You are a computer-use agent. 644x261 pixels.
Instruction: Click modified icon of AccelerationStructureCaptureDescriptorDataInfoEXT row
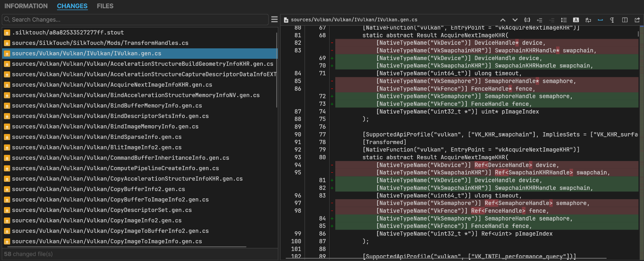pos(7,74)
